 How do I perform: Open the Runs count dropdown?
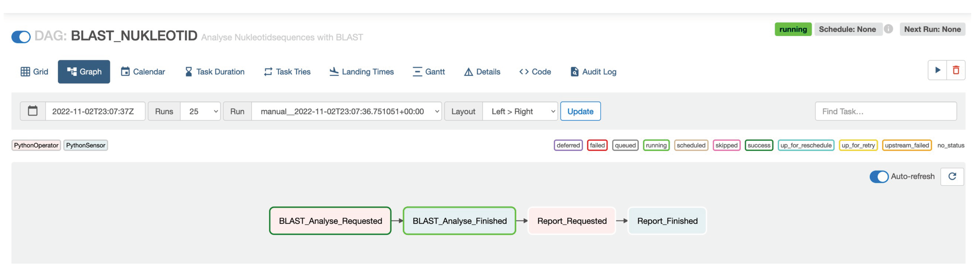pos(200,111)
